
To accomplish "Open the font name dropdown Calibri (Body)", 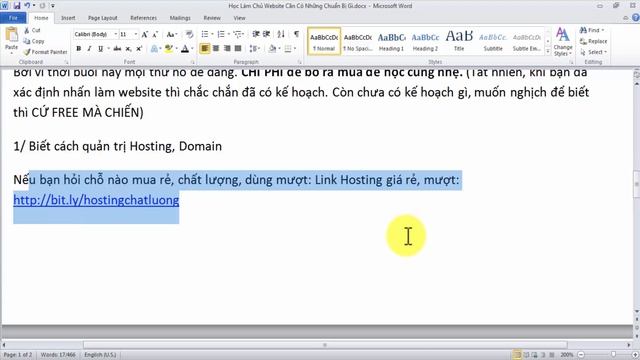I will point(116,35).
